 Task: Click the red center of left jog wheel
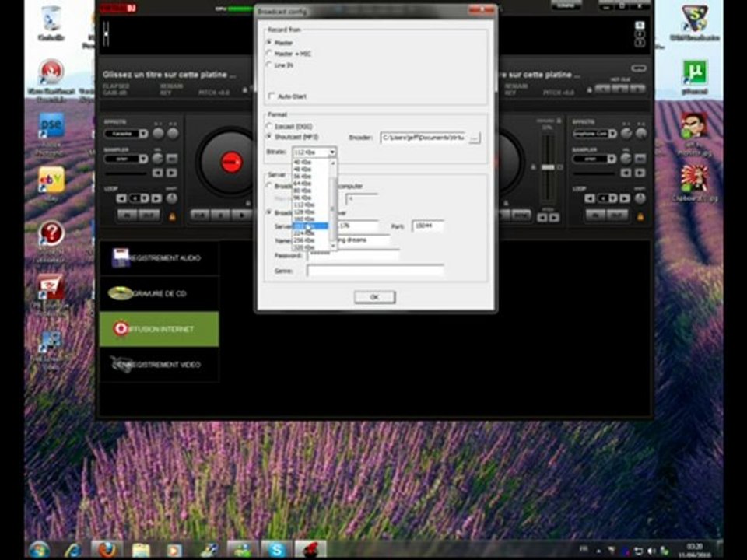231,162
